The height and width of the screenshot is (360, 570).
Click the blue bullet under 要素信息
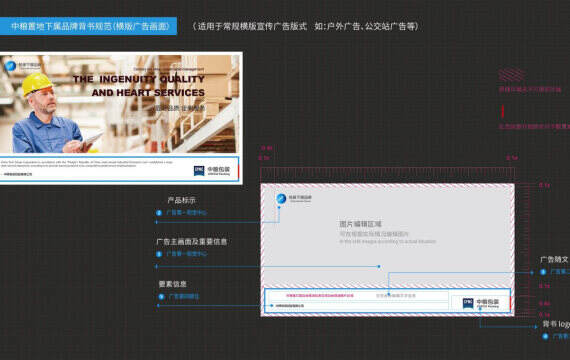tap(161, 297)
